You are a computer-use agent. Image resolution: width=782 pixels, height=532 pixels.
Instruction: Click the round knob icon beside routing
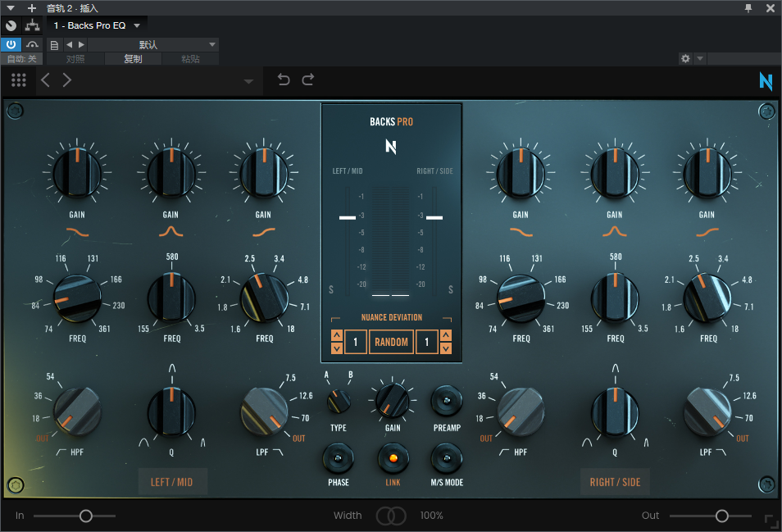11,25
